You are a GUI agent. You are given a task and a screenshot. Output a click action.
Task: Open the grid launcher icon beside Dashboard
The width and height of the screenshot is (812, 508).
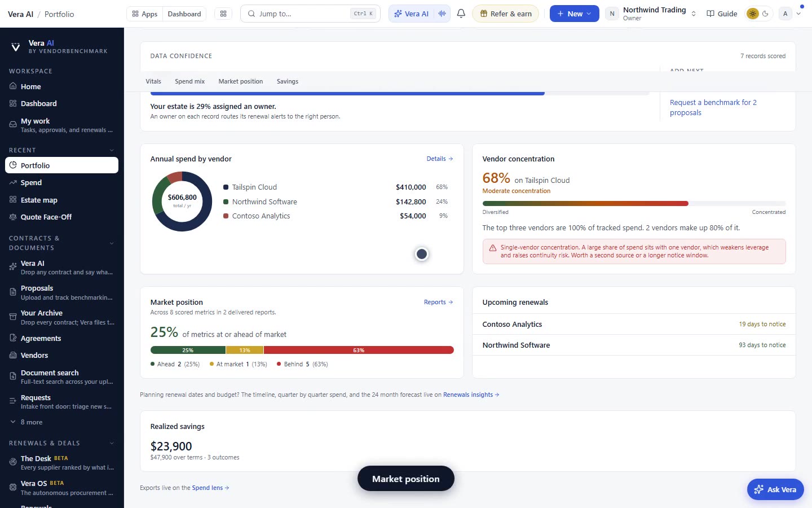point(223,14)
